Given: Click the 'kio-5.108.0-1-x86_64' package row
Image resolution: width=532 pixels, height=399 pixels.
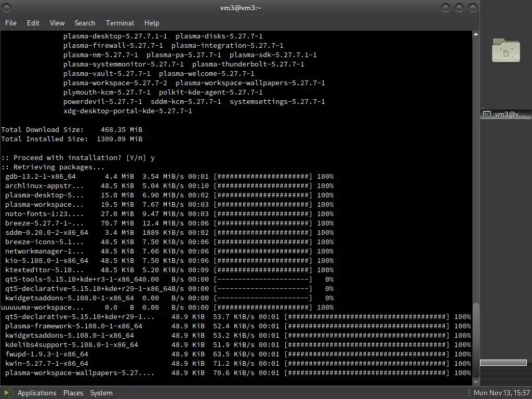Looking at the screenshot, I should point(169,261).
